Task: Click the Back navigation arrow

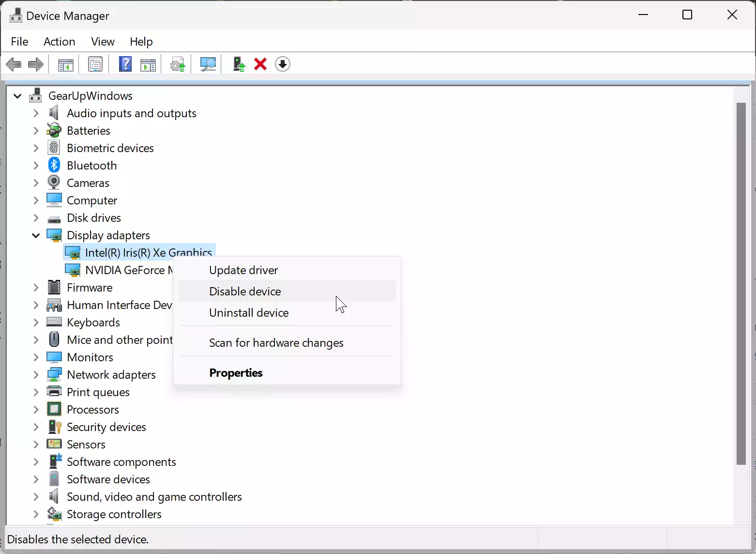Action: [x=14, y=64]
